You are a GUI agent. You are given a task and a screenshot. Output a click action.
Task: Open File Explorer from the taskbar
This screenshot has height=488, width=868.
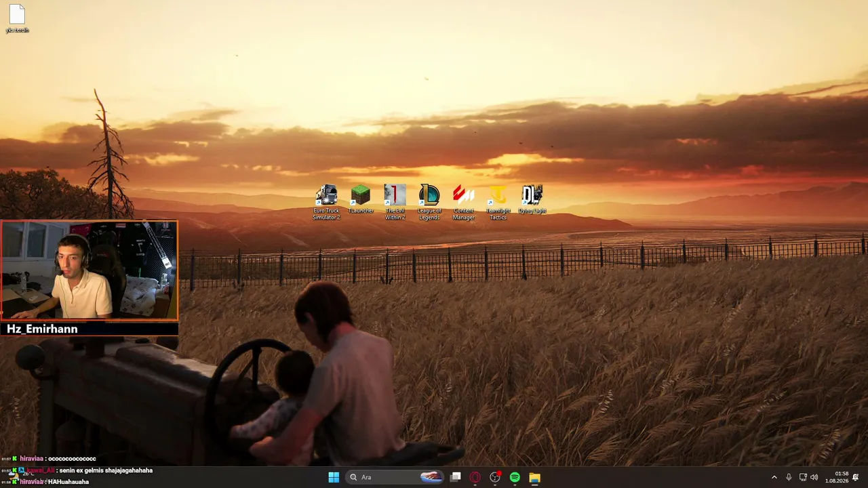click(534, 477)
